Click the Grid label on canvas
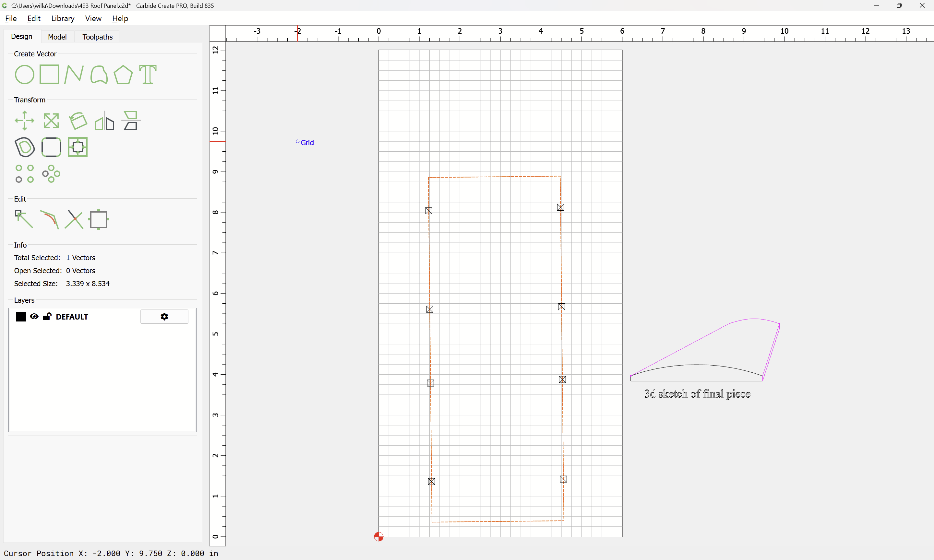This screenshot has width=934, height=560. [x=307, y=143]
